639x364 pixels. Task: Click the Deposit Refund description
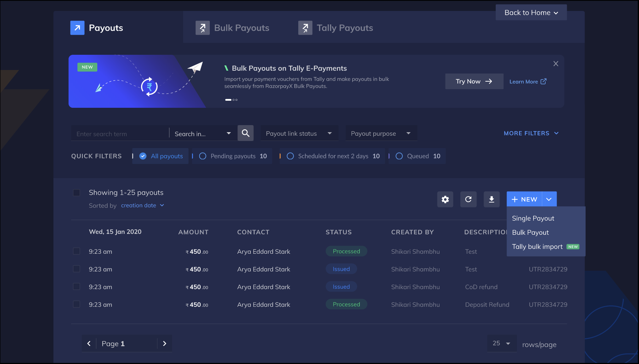(x=487, y=305)
